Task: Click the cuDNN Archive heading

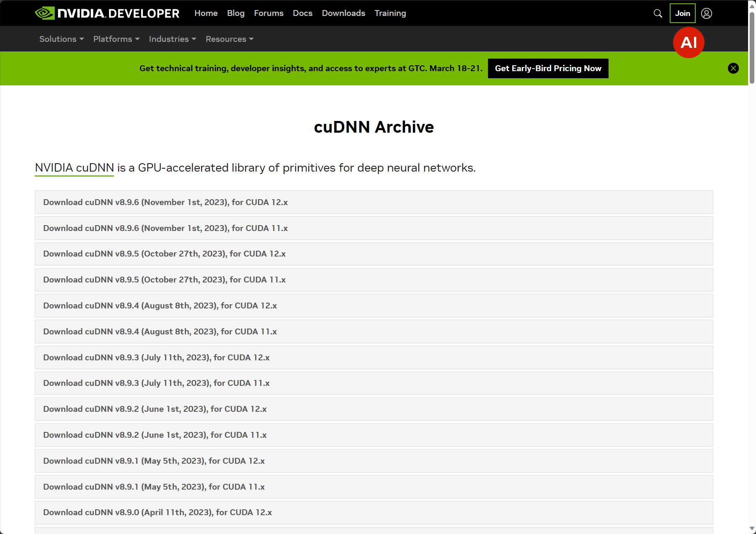Action: [374, 127]
